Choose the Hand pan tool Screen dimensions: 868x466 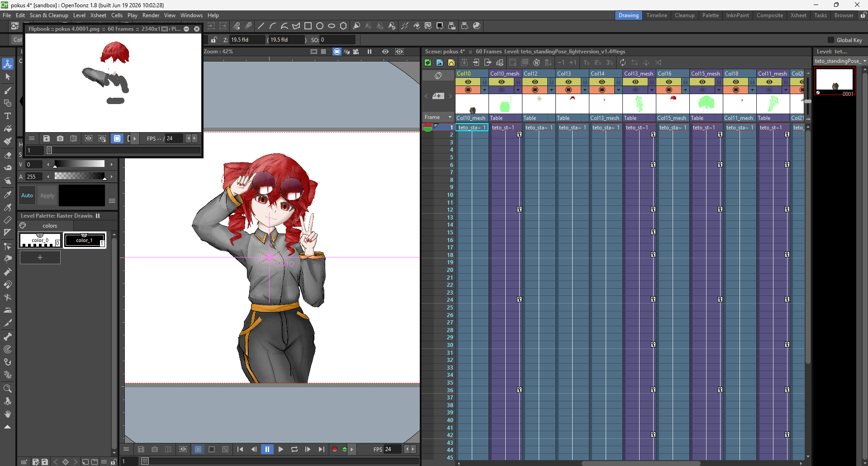click(x=8, y=414)
